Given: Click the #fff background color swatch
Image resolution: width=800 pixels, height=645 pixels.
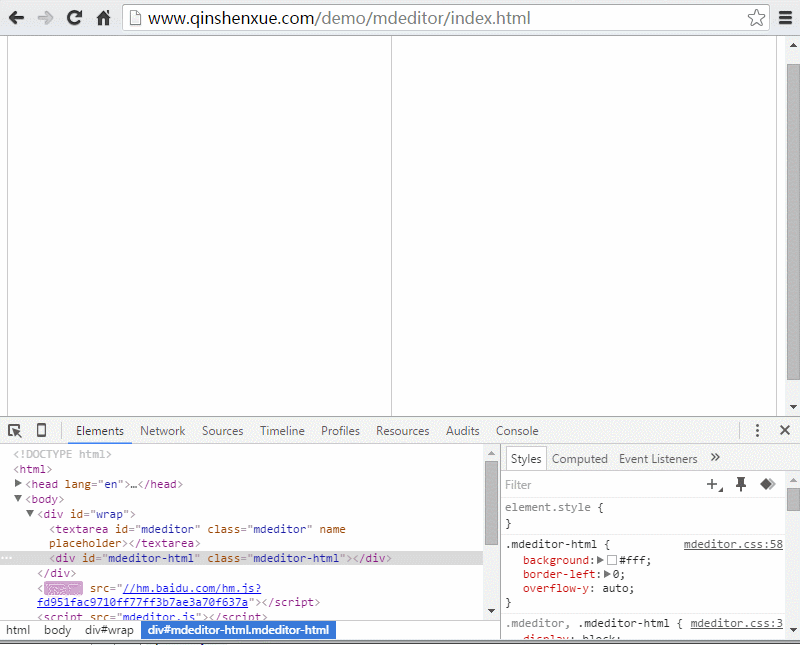Looking at the screenshot, I should point(612,560).
